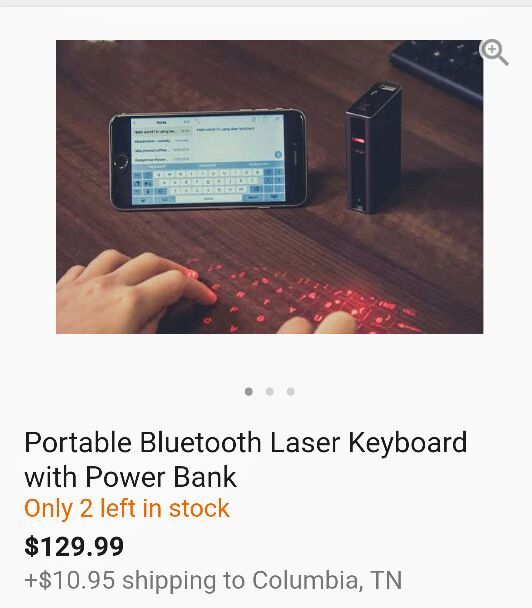Click the on-screen keyboard on phone display
This screenshot has height=608, width=532.
(x=209, y=183)
